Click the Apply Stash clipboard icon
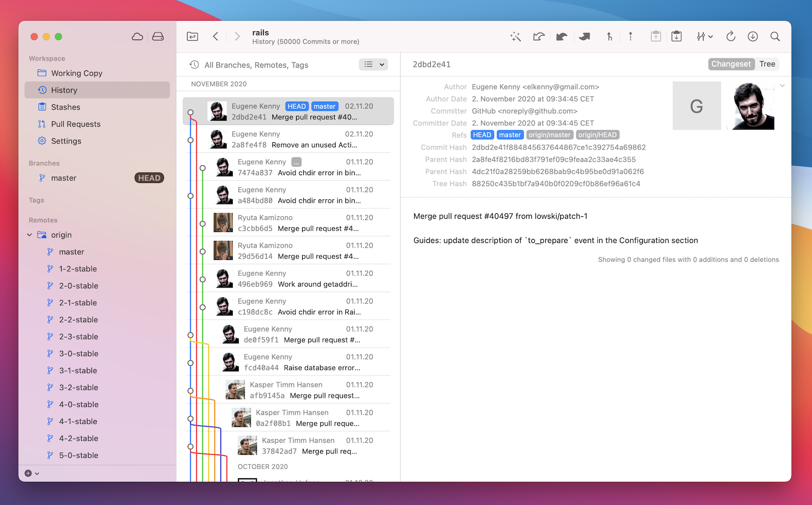 (x=676, y=36)
